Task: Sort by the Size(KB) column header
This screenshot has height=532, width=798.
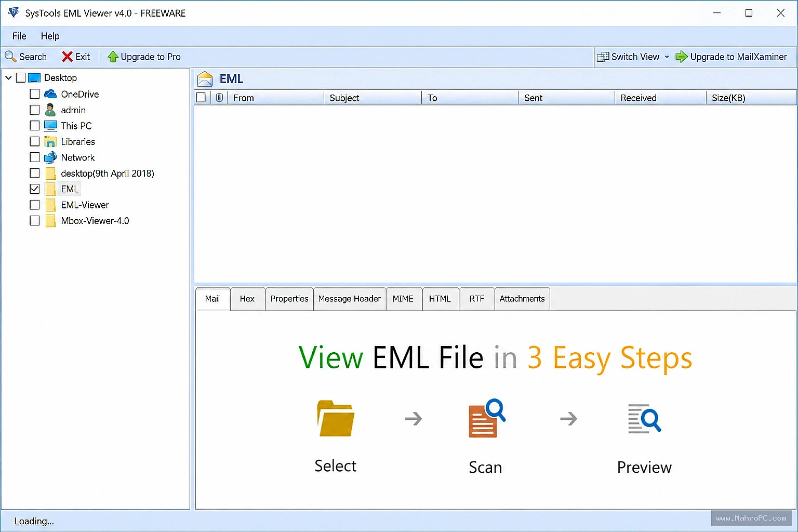Action: click(x=751, y=98)
